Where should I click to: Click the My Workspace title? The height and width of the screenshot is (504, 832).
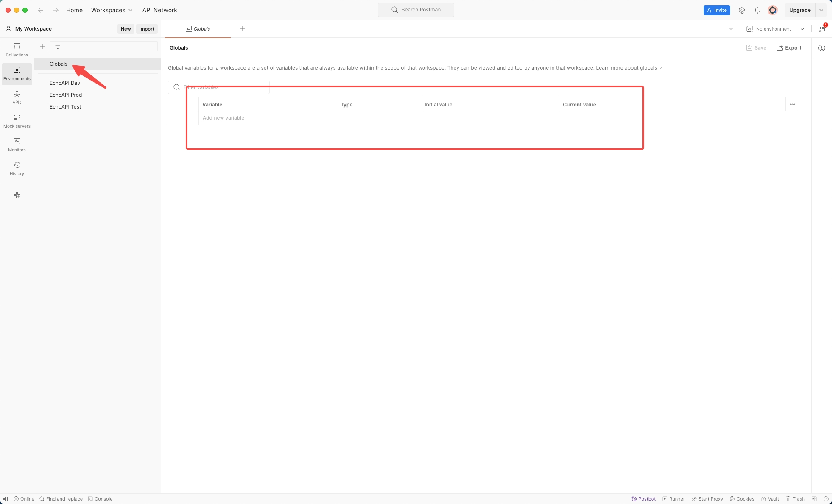[x=34, y=29]
